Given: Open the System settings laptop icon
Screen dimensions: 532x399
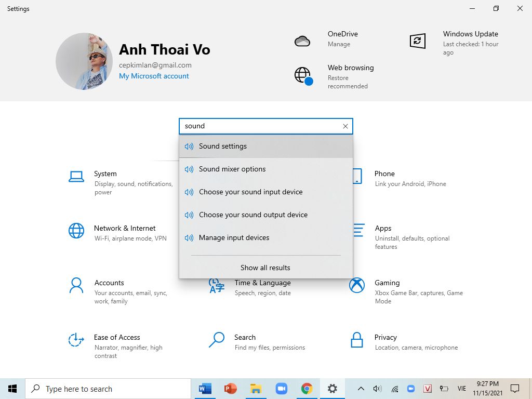Looking at the screenshot, I should click(x=76, y=177).
